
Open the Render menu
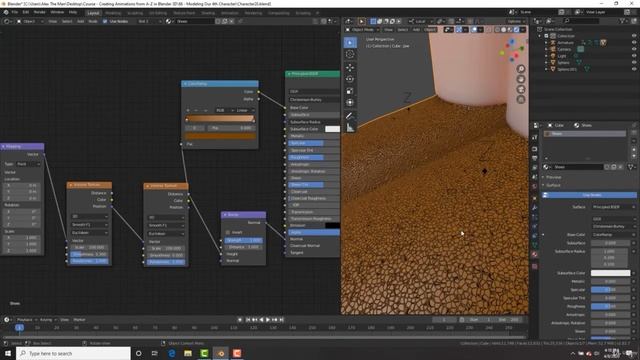click(40, 12)
